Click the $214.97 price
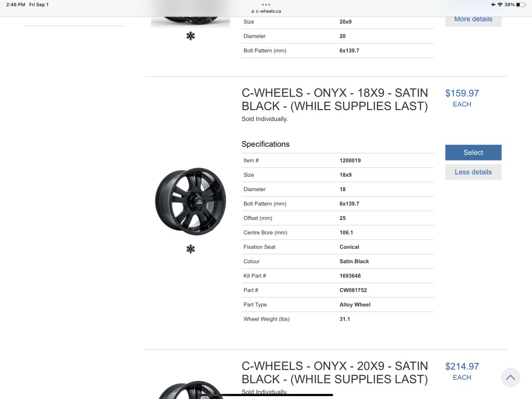Image resolution: width=532 pixels, height=399 pixels. pyautogui.click(x=462, y=366)
